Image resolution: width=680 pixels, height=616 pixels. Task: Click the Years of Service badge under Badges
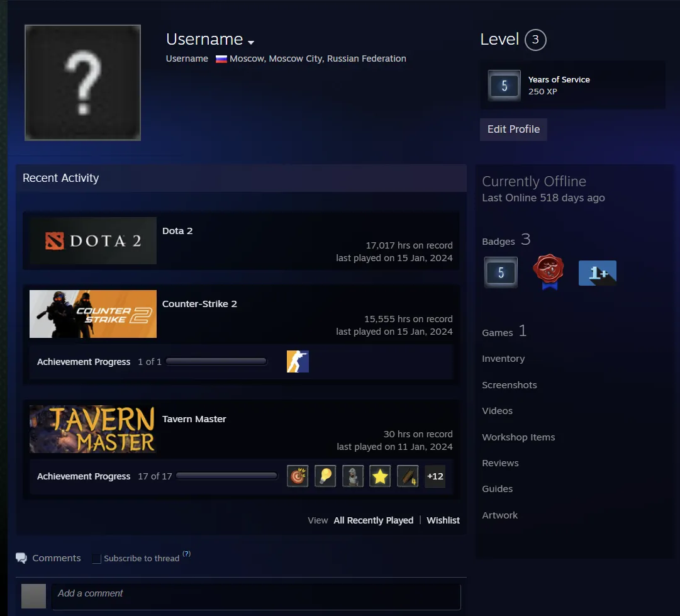click(501, 272)
